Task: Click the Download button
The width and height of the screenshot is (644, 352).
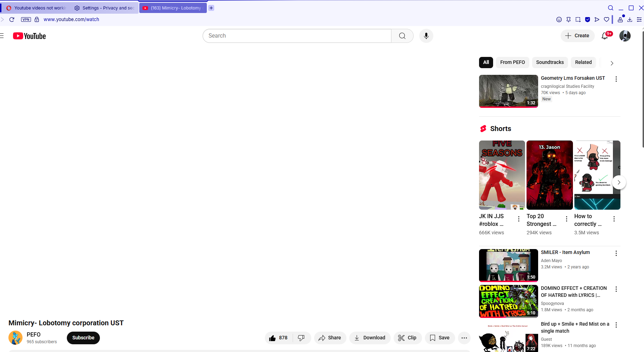Action: 370,338
